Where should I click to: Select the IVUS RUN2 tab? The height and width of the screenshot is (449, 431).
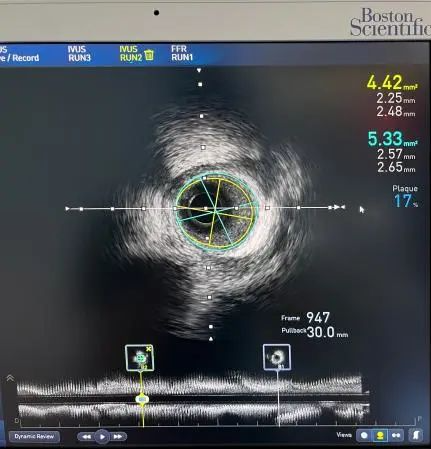click(x=131, y=54)
